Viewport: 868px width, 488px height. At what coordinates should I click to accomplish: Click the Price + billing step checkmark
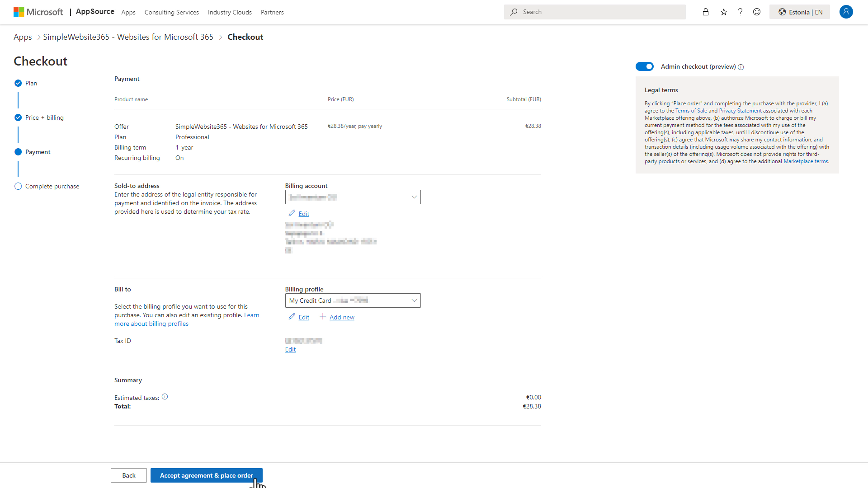pos(18,117)
